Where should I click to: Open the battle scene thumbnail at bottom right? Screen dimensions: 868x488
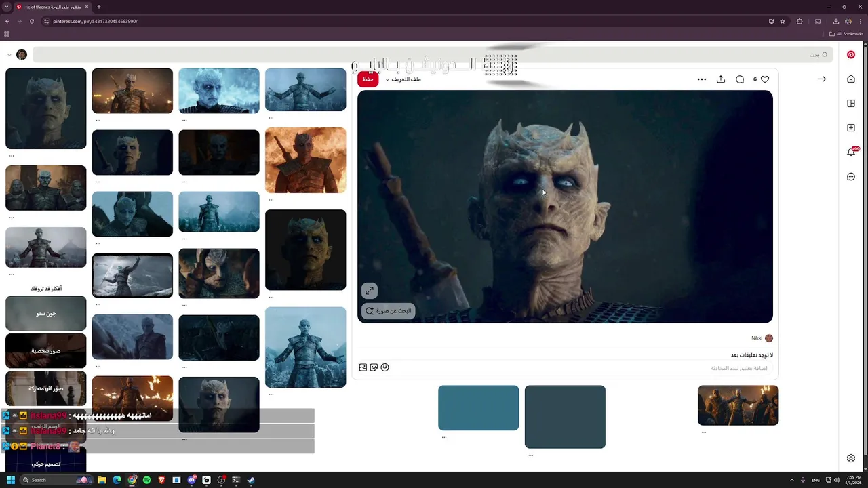tap(738, 405)
